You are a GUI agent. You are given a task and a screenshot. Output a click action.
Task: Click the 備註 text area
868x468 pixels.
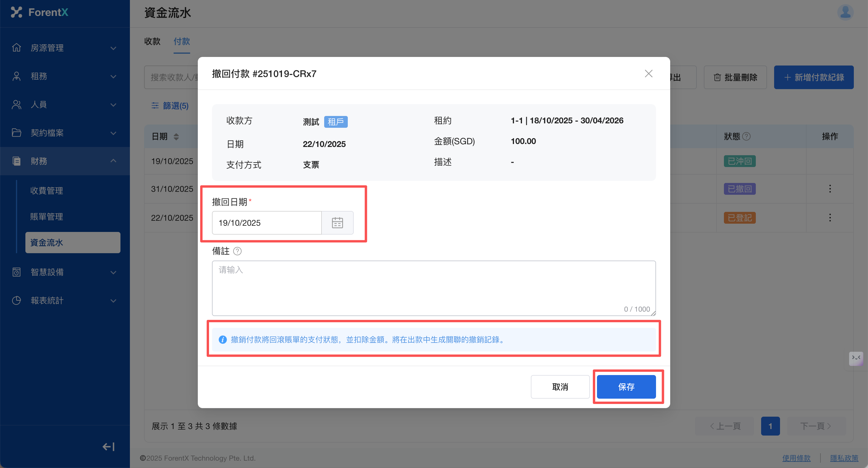click(x=433, y=288)
